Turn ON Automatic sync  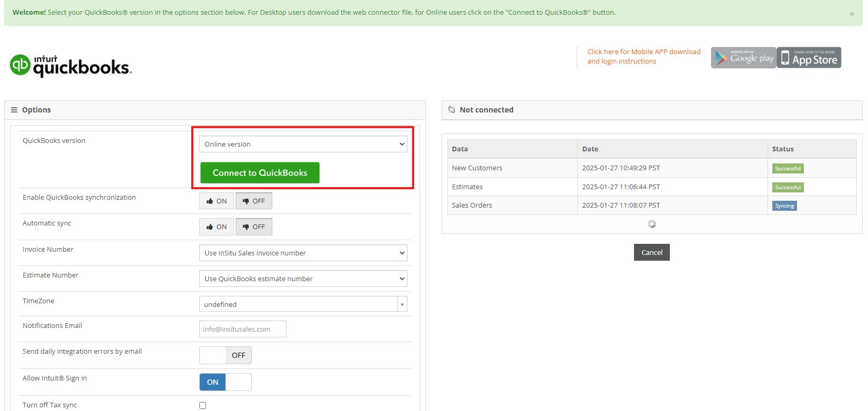[x=217, y=227]
